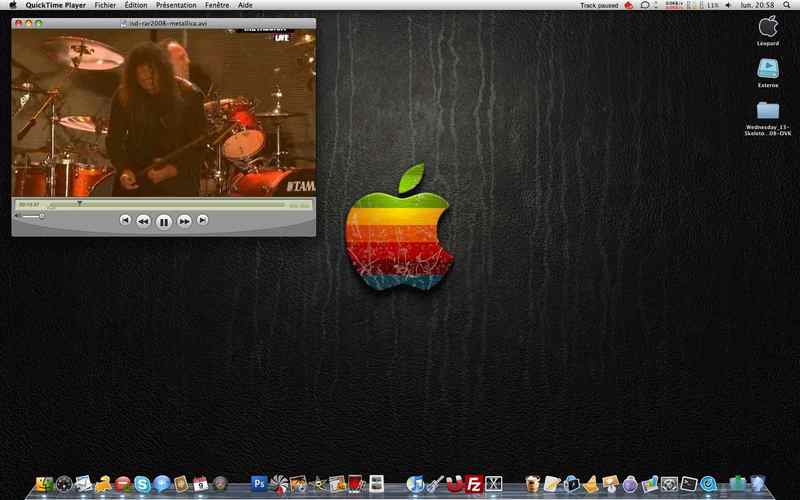Launch FileZilla from the Dock
The image size is (800, 500).
pyautogui.click(x=474, y=484)
